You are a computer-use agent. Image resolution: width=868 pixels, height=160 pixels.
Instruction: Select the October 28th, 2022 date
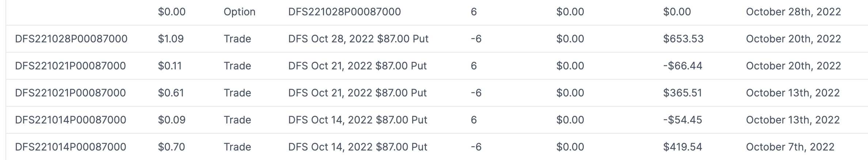tap(793, 12)
